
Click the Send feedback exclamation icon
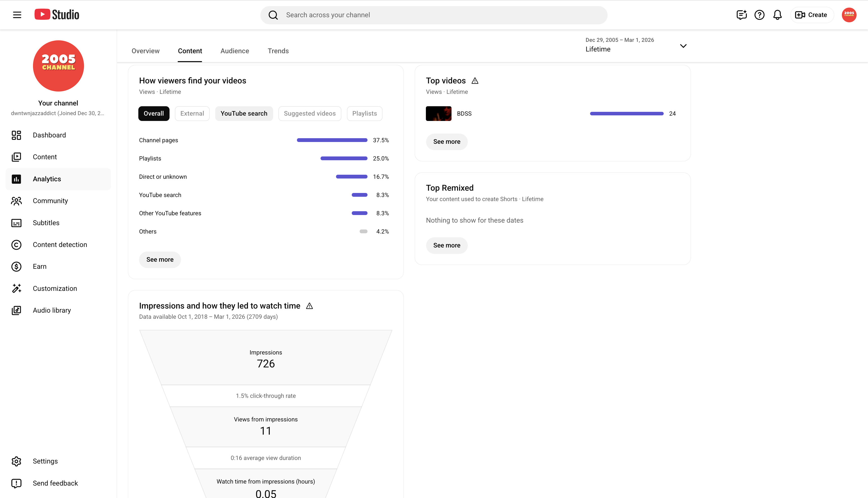(16, 483)
